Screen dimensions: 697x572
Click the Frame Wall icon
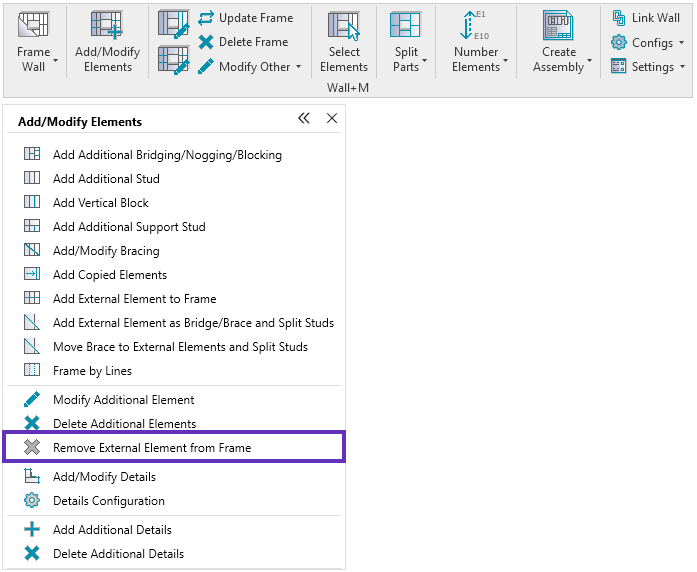[34, 27]
